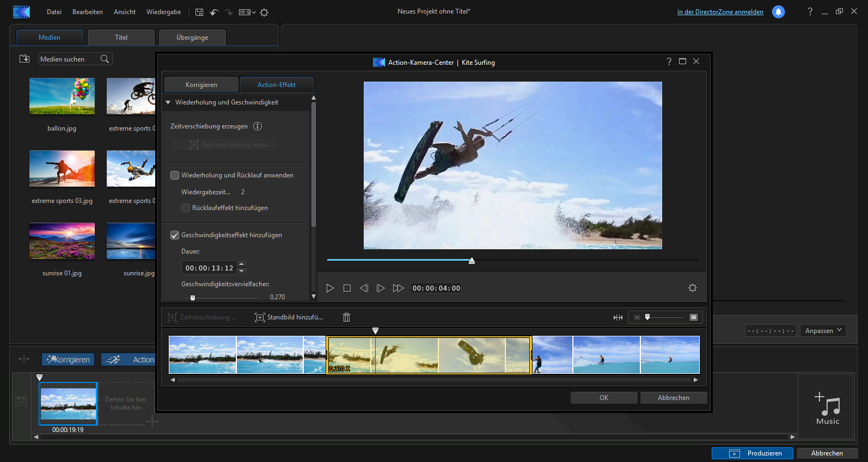
Task: Toggle Rücklaufeffekt hinzufügen checkbox
Action: 186,208
